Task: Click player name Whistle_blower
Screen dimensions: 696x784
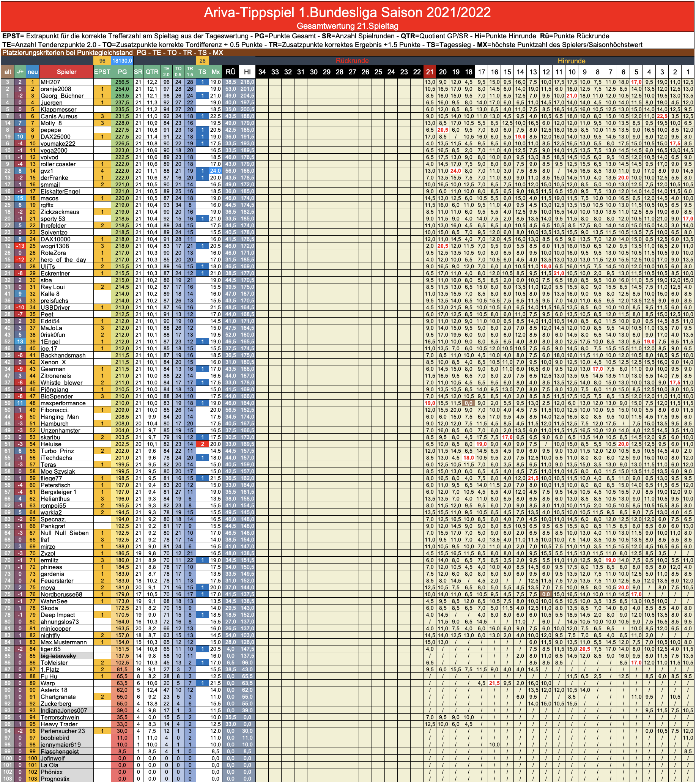Action: pyautogui.click(x=61, y=383)
